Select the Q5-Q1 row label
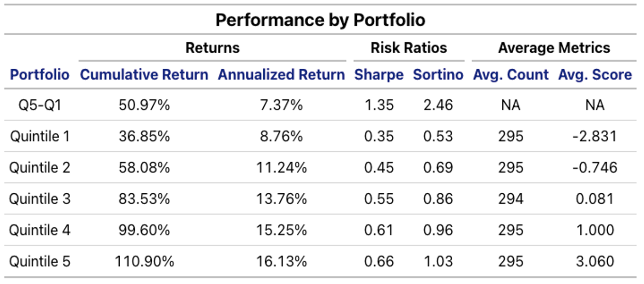 coord(40,105)
